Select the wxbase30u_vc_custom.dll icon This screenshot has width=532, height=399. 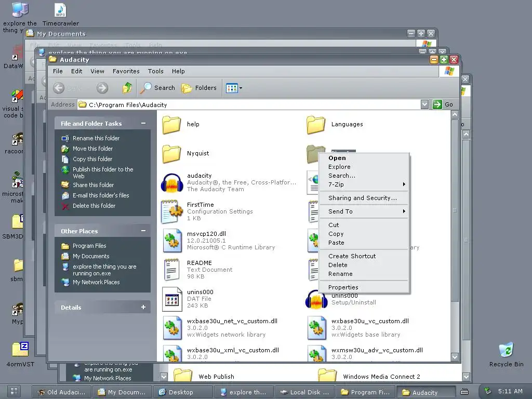316,328
